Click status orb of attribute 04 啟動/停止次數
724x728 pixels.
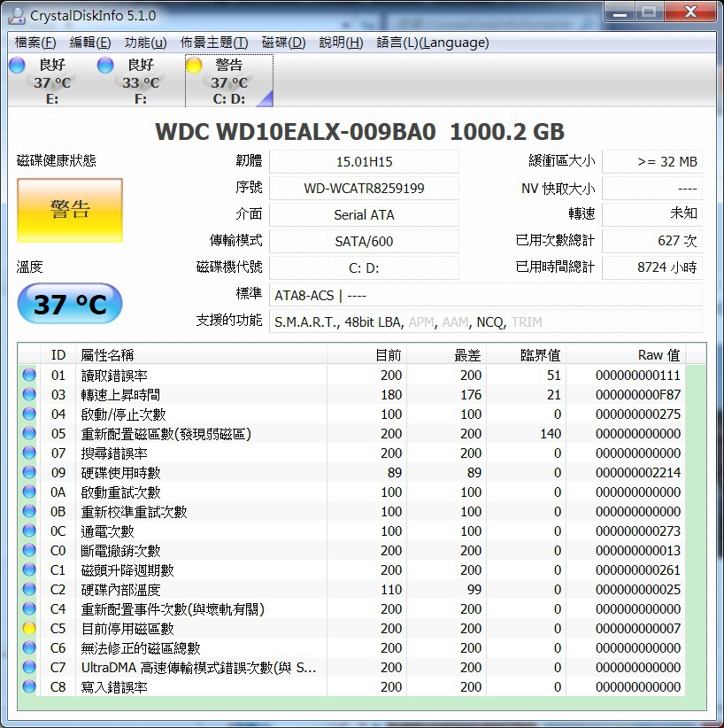[x=29, y=414]
